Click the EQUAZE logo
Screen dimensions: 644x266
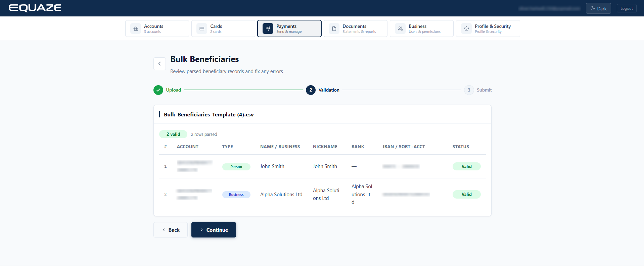[35, 8]
